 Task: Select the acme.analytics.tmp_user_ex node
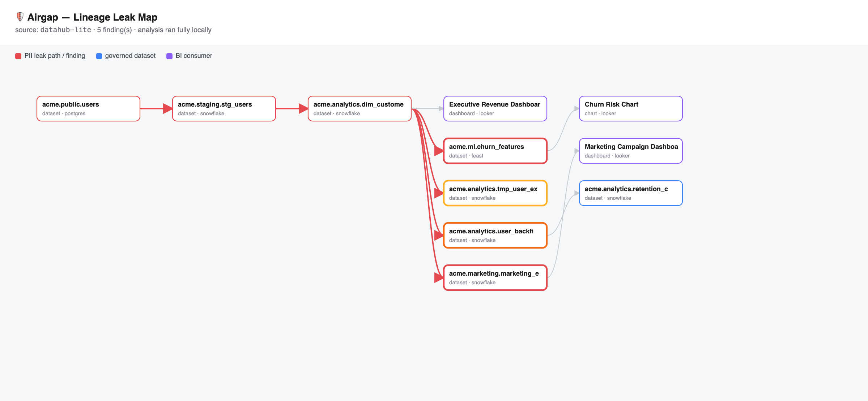[495, 193]
